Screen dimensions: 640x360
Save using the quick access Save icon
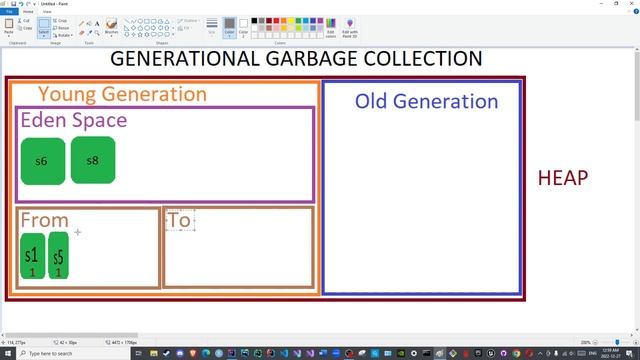(13, 4)
